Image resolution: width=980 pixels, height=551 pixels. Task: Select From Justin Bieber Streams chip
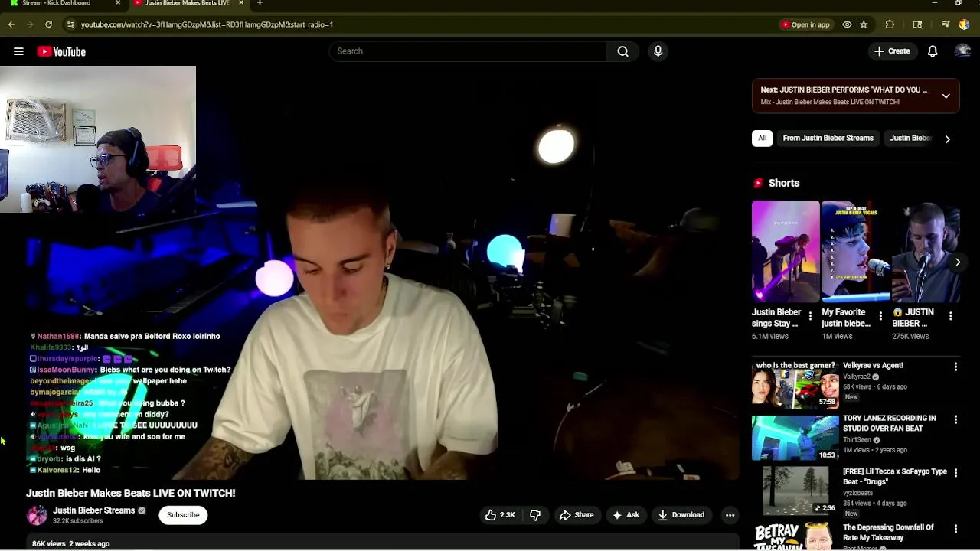point(828,139)
